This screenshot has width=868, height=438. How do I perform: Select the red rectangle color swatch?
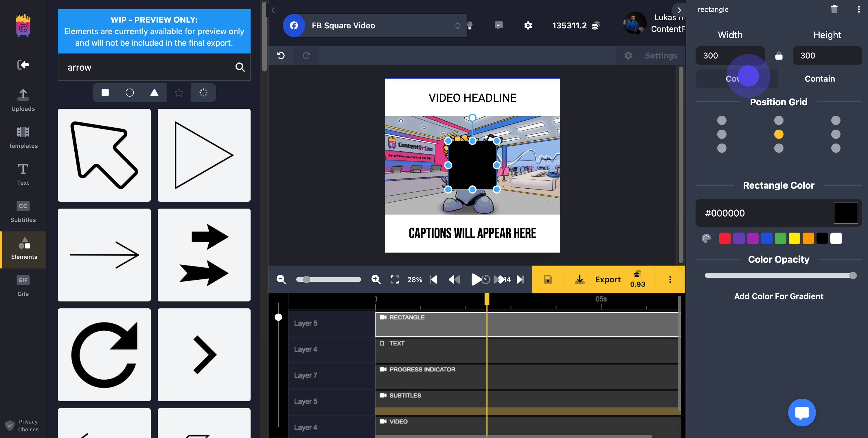click(x=725, y=238)
